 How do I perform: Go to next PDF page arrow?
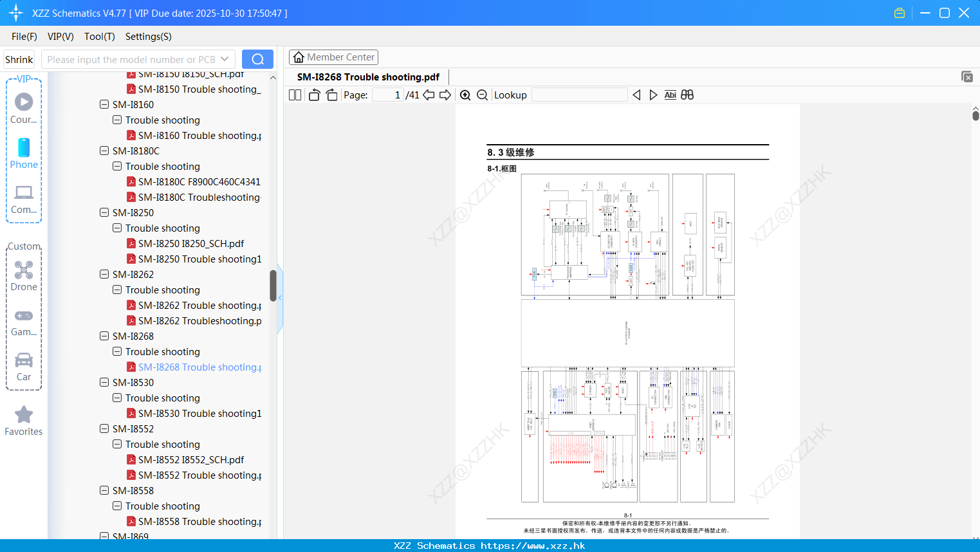point(445,95)
